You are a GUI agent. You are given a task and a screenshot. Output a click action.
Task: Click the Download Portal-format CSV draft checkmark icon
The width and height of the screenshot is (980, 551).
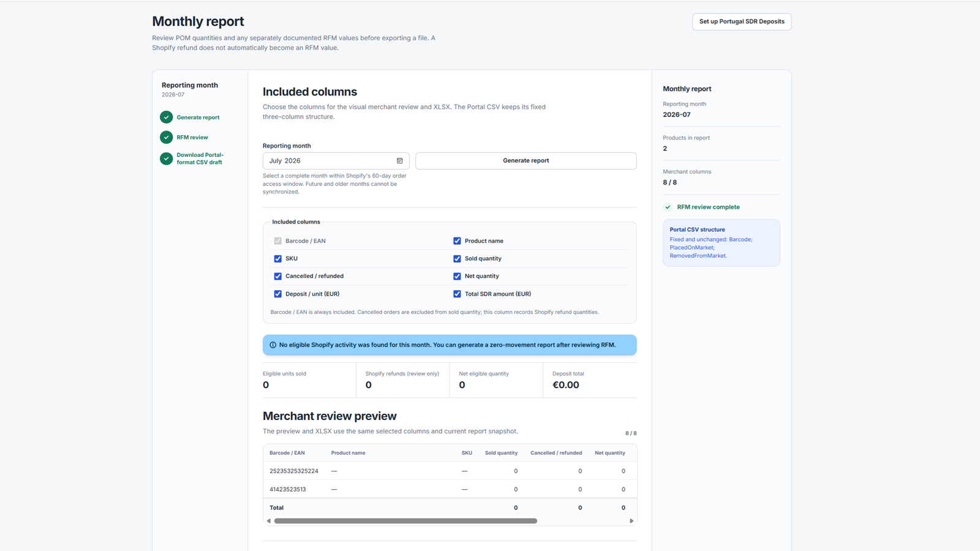[166, 159]
